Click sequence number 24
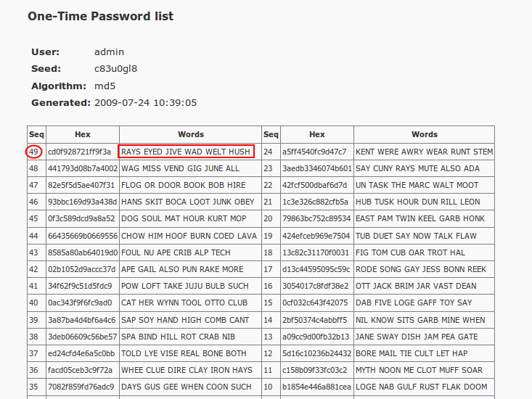This screenshot has height=399, width=532. [268, 152]
